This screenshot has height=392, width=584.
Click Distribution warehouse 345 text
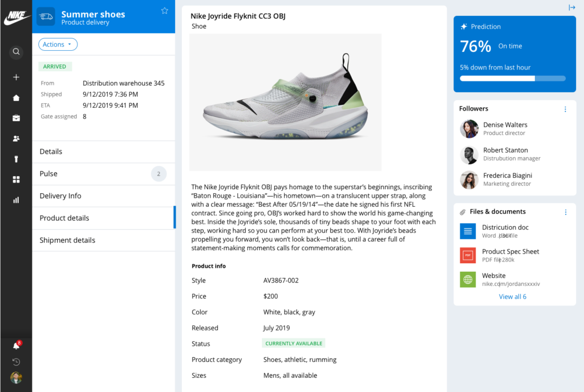[124, 83]
